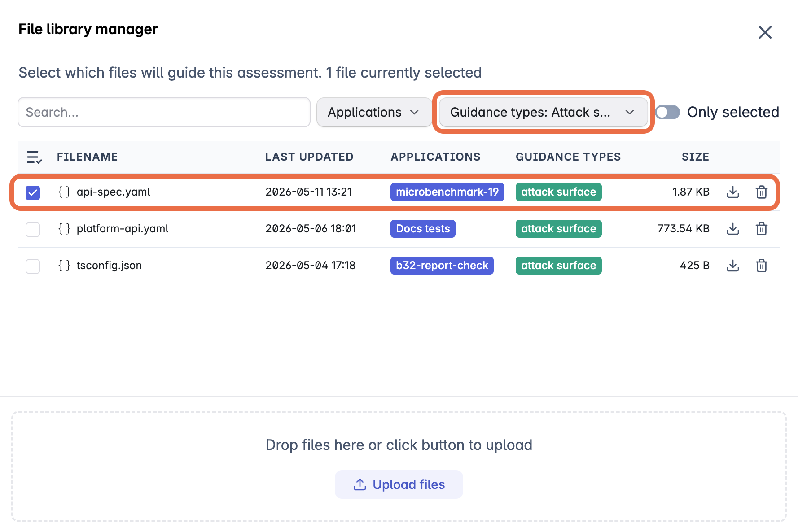Delete the platform-api.yaml file
The height and width of the screenshot is (532, 798).
pyautogui.click(x=762, y=229)
